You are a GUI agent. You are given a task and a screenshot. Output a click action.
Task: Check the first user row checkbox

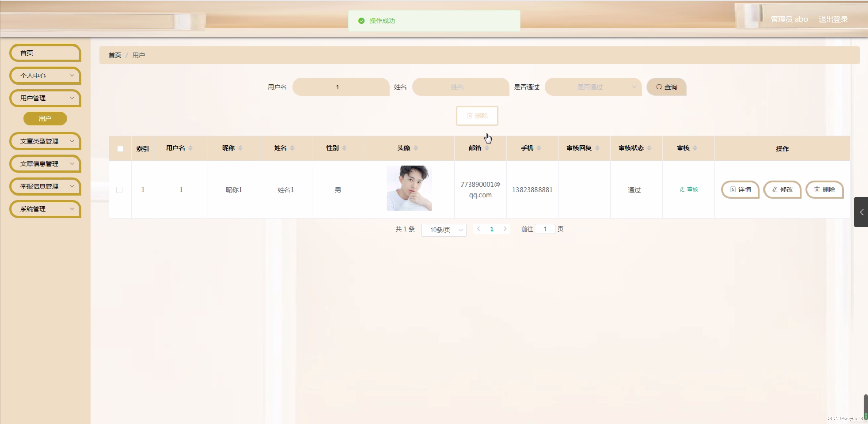coord(119,190)
